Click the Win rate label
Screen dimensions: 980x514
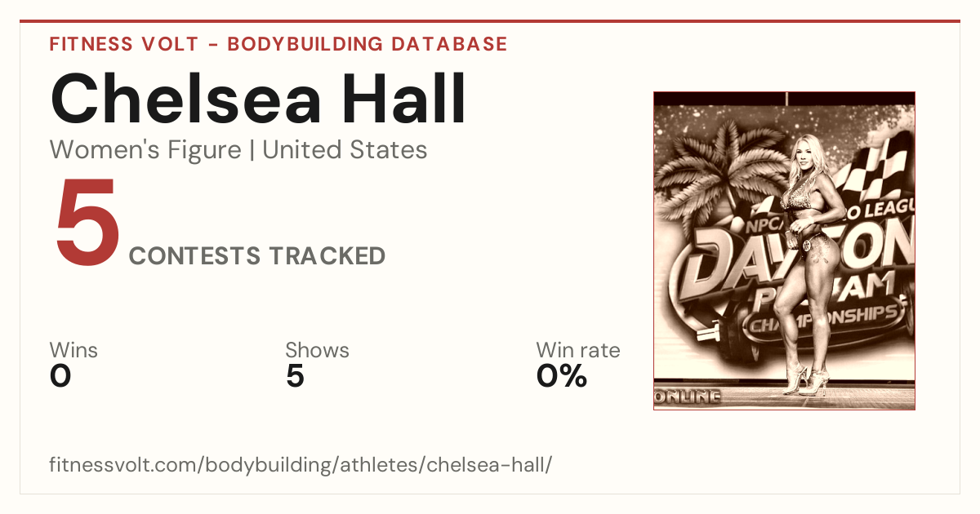pyautogui.click(x=578, y=351)
